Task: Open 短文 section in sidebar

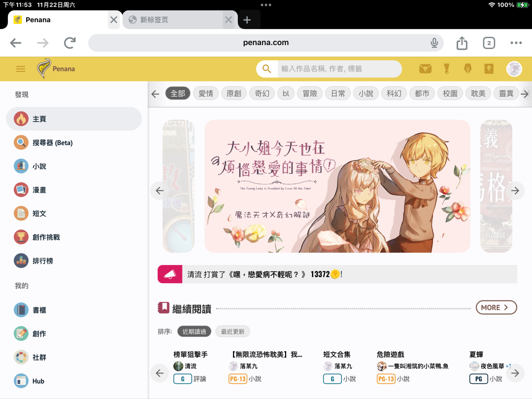Action: coord(74,213)
